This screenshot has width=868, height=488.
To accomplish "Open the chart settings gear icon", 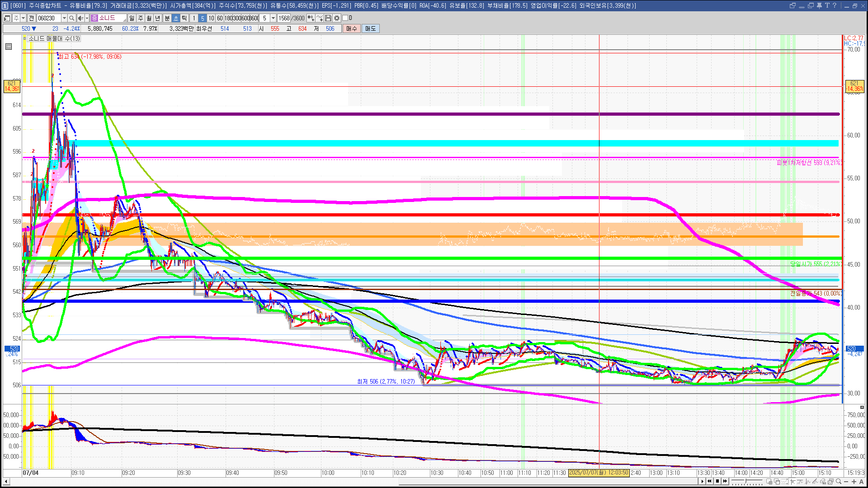I will [337, 18].
